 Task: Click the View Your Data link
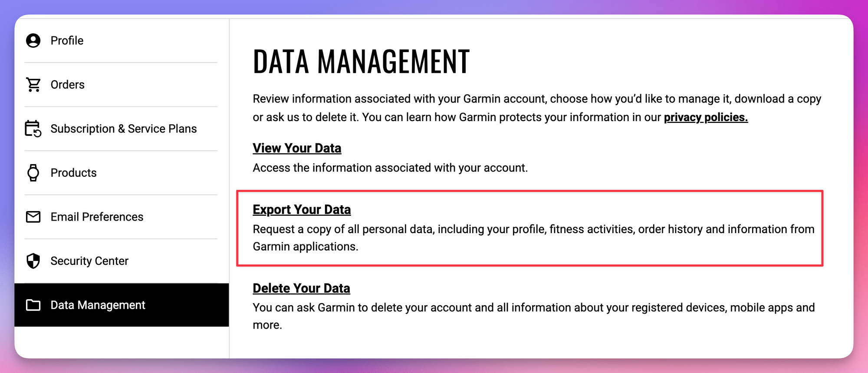[297, 148]
